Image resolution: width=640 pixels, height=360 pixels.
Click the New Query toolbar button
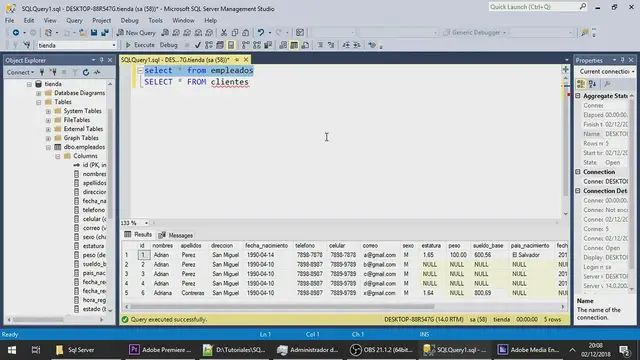[x=136, y=33]
